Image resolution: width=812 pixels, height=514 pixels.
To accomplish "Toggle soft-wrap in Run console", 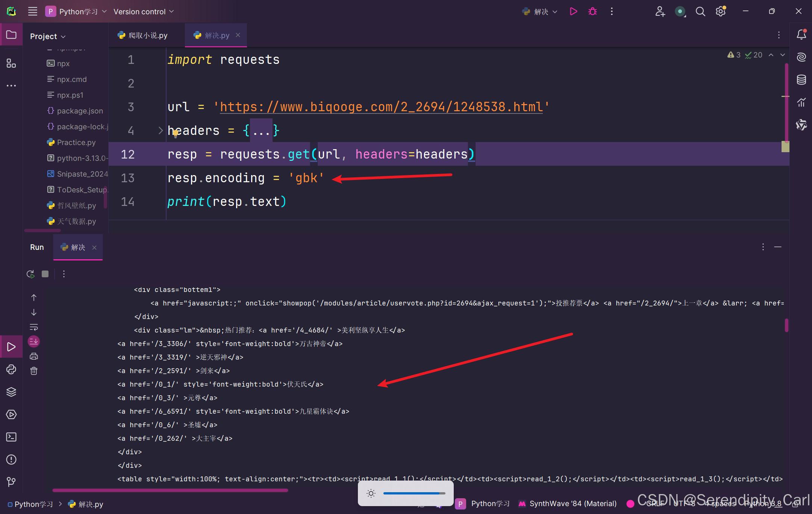I will click(x=34, y=327).
